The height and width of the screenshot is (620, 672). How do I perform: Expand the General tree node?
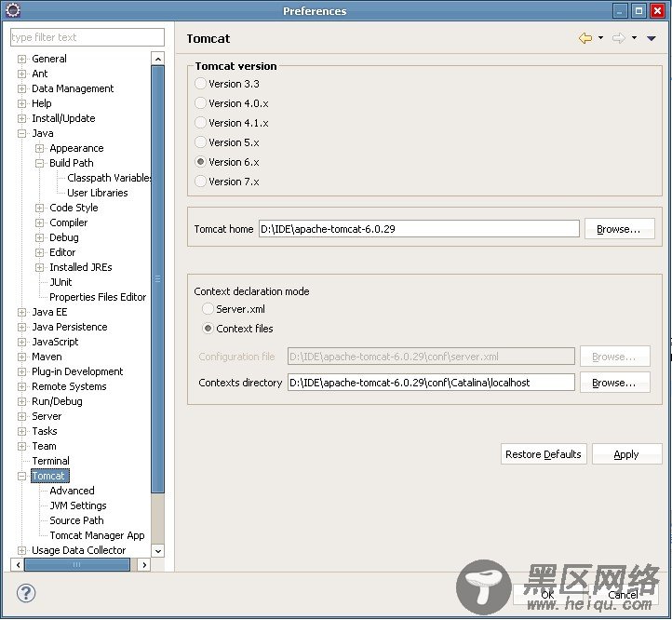(x=21, y=59)
